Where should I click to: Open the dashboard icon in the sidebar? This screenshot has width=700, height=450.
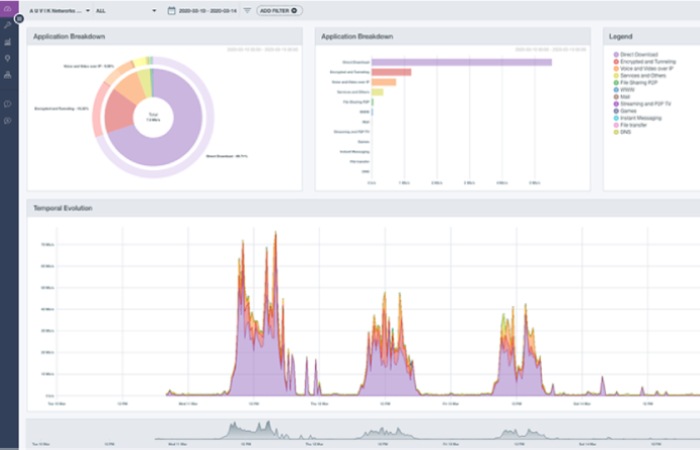click(8, 8)
